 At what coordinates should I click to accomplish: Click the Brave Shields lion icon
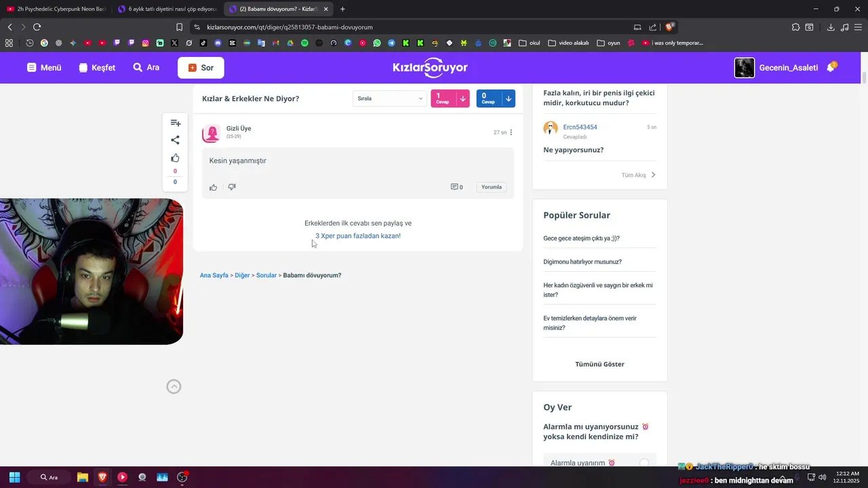[670, 27]
